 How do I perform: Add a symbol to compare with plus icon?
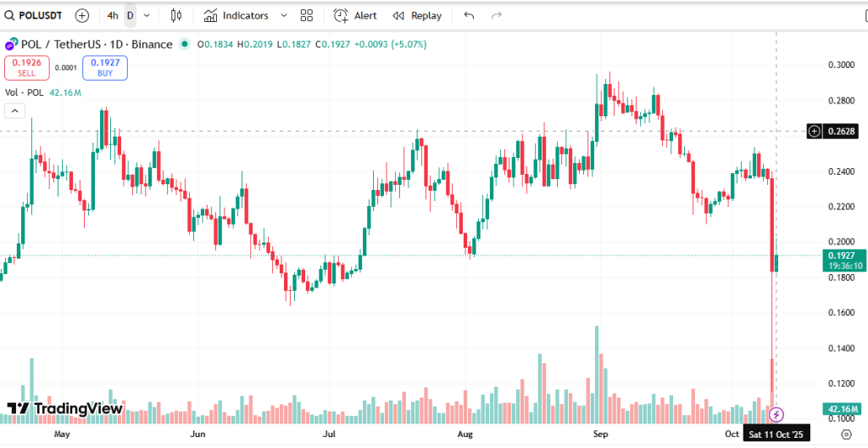click(81, 15)
